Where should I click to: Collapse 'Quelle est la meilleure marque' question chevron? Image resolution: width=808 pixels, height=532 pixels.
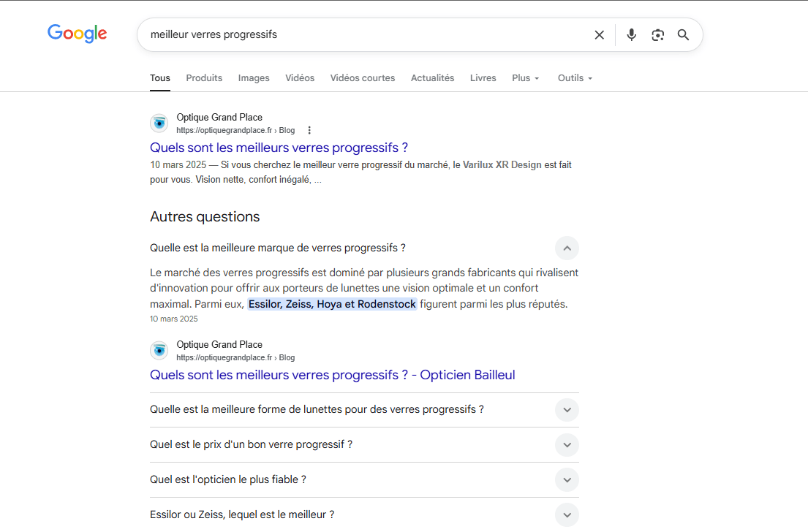[x=567, y=248]
